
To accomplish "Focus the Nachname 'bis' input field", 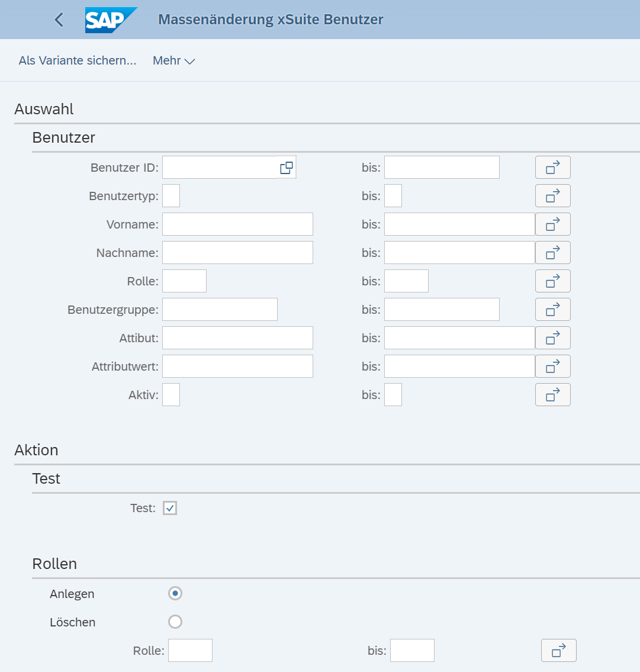I will point(459,253).
